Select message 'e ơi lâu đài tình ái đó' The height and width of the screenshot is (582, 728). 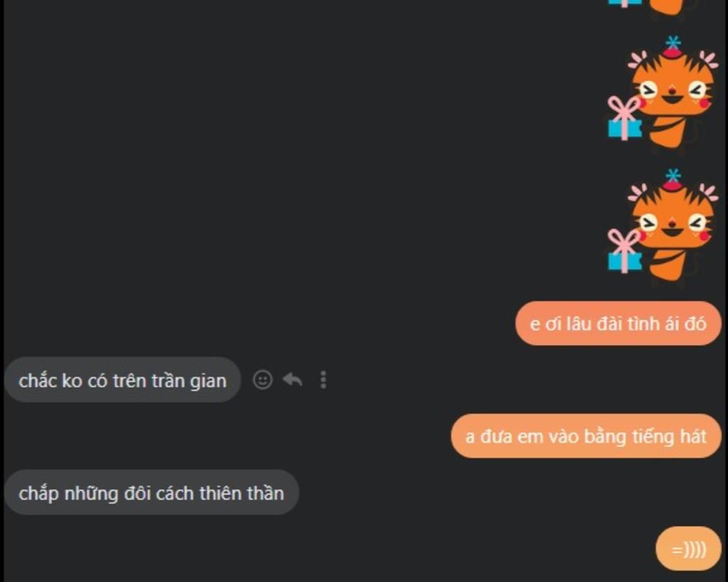pyautogui.click(x=618, y=323)
